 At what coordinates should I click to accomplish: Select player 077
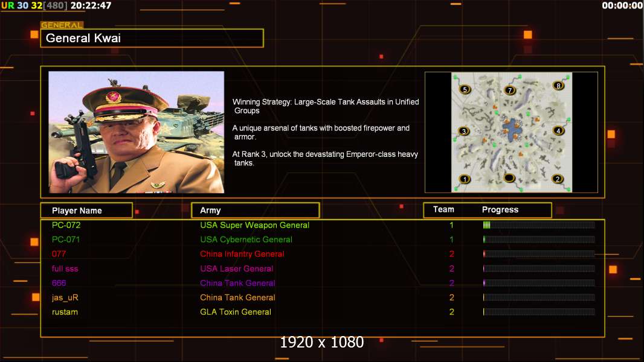pyautogui.click(x=59, y=254)
